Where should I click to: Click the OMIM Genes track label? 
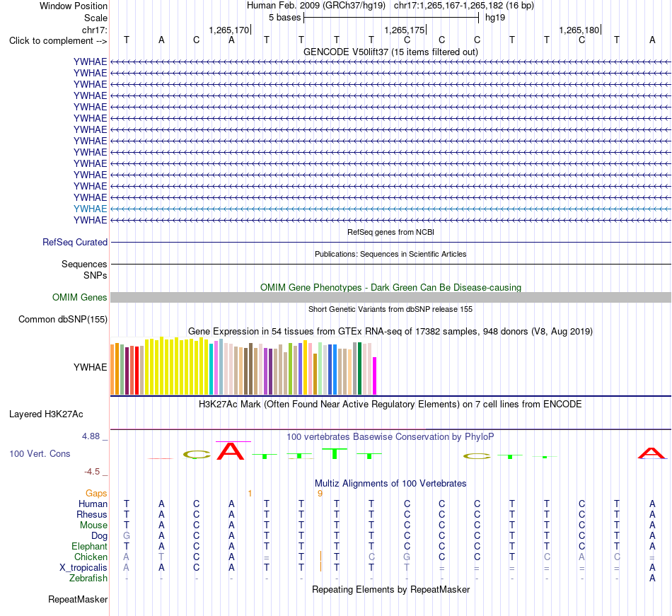pos(79,297)
